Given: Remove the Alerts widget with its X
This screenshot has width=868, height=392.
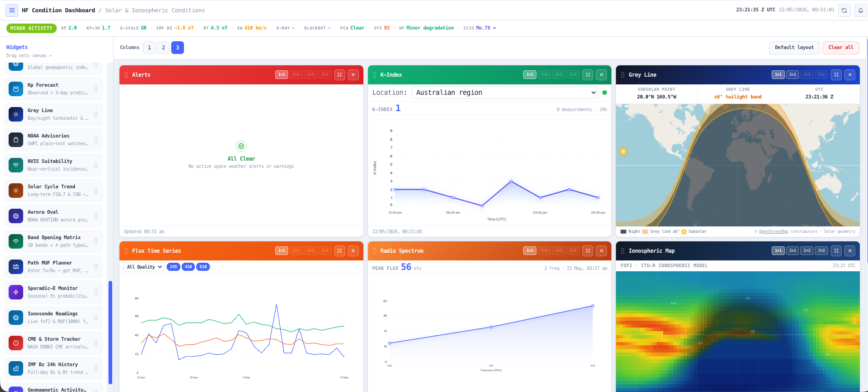Looking at the screenshot, I should point(353,75).
